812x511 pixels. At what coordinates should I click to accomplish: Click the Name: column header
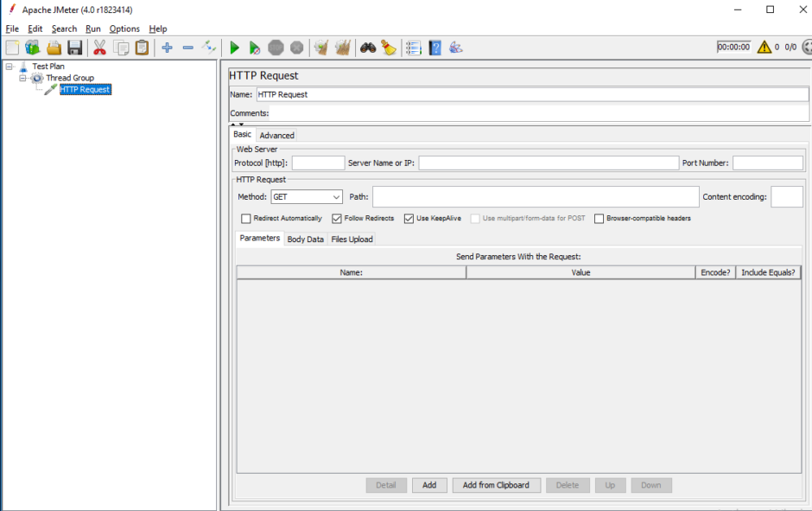(x=351, y=272)
